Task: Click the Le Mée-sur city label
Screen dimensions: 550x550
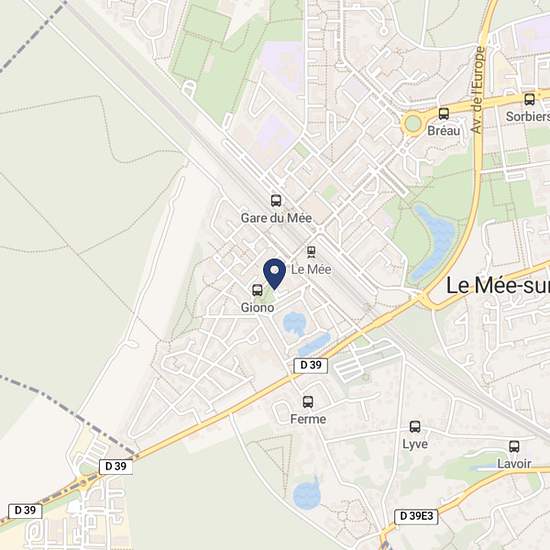Action: coord(498,286)
